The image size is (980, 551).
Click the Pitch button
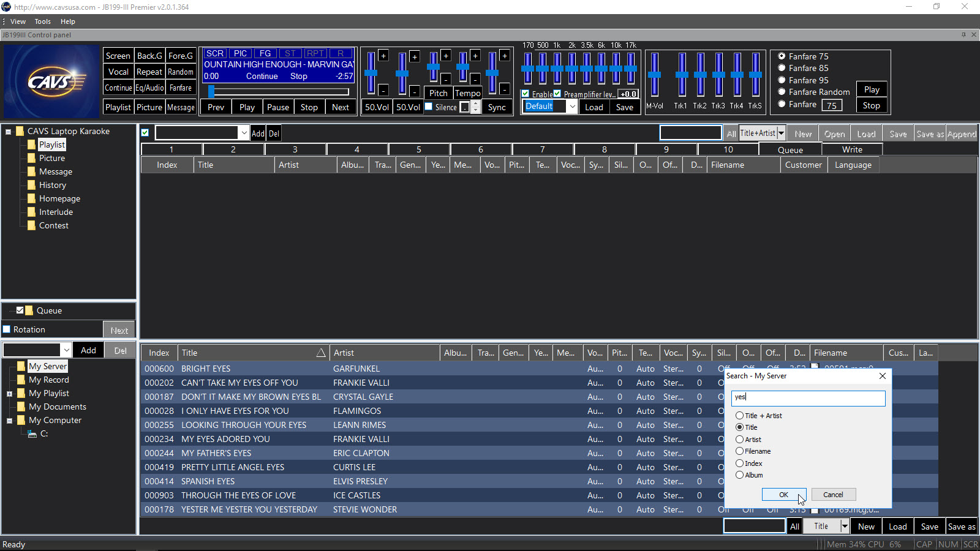[439, 93]
